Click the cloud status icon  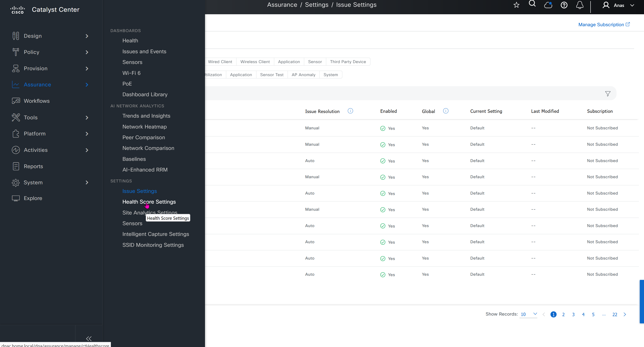[548, 5]
